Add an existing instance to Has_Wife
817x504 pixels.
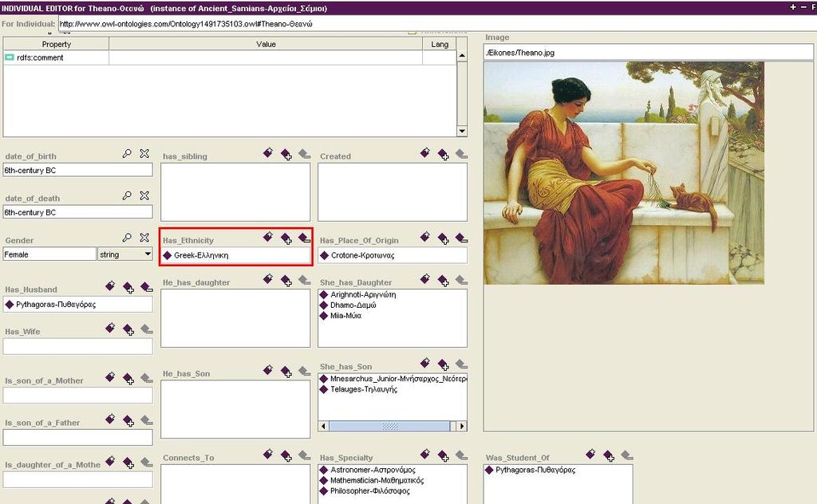[128, 329]
